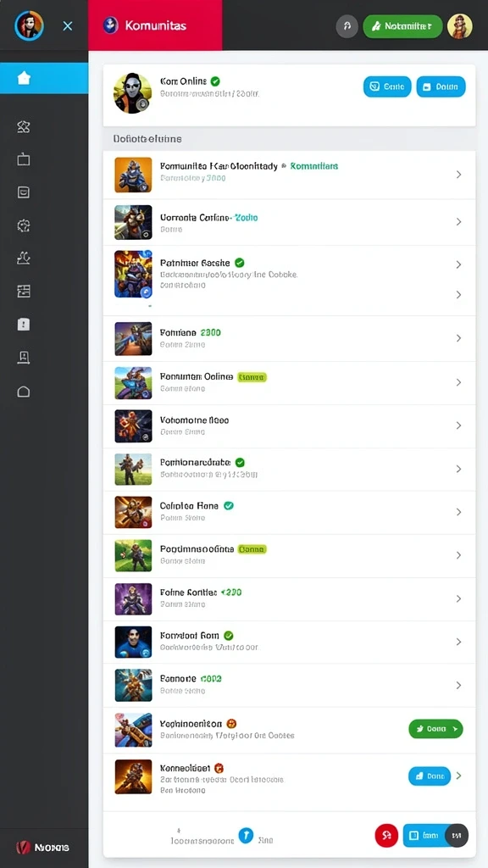Image resolution: width=488 pixels, height=868 pixels.
Task: Click the blue circular icon in the footer
Action: [x=246, y=835]
